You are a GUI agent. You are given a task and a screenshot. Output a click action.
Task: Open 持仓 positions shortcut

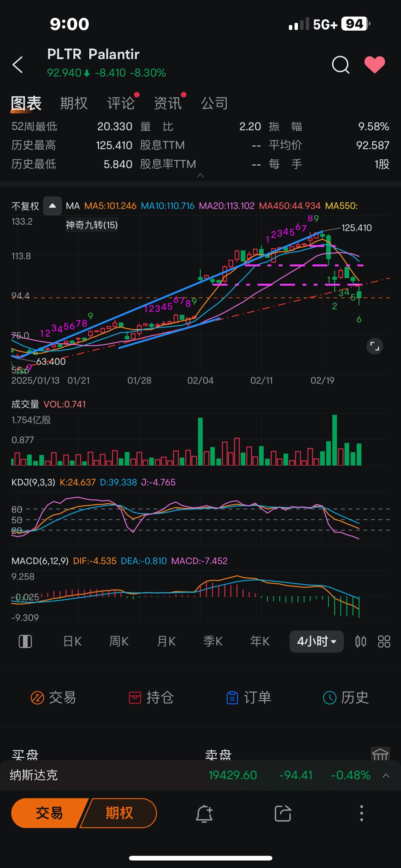[151, 697]
